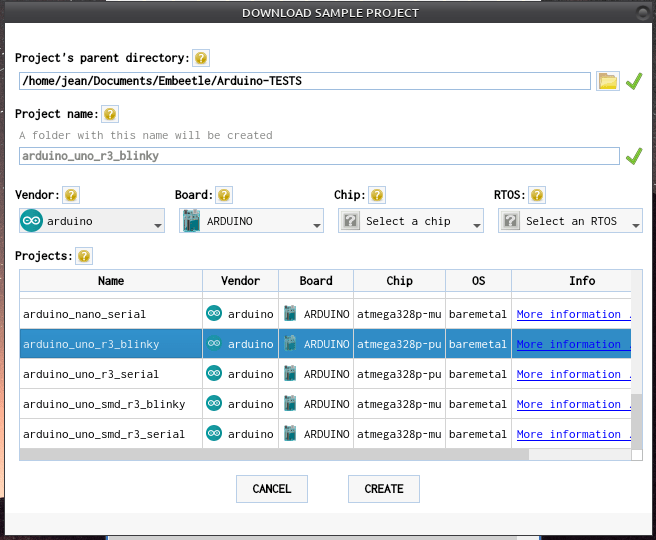Viewport: 656px width, 540px height.
Task: Click baremetal OS cell in arduino_uno_smd_r3_blinky row
Action: pyautogui.click(x=479, y=404)
